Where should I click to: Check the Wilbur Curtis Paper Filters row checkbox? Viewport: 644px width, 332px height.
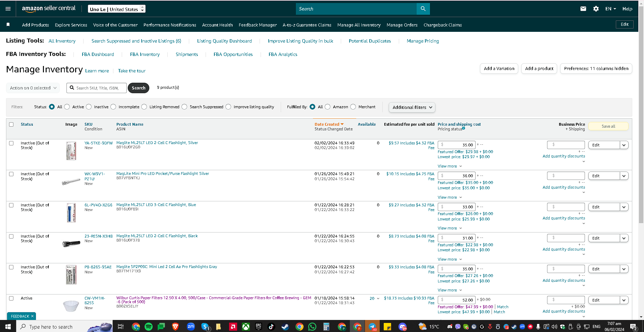point(11,298)
